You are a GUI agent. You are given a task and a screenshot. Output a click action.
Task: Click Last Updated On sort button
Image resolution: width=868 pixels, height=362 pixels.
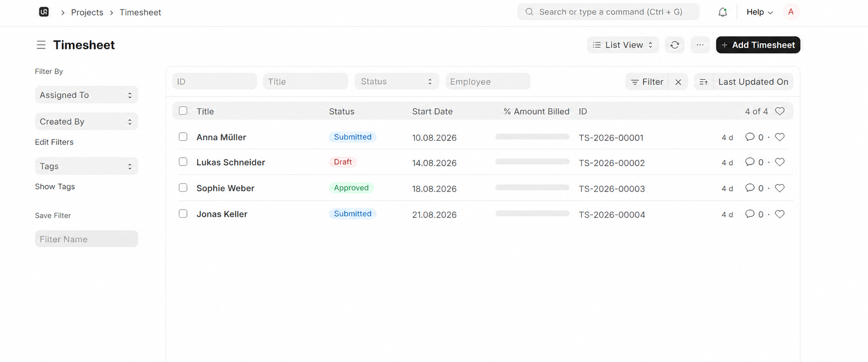pos(753,82)
